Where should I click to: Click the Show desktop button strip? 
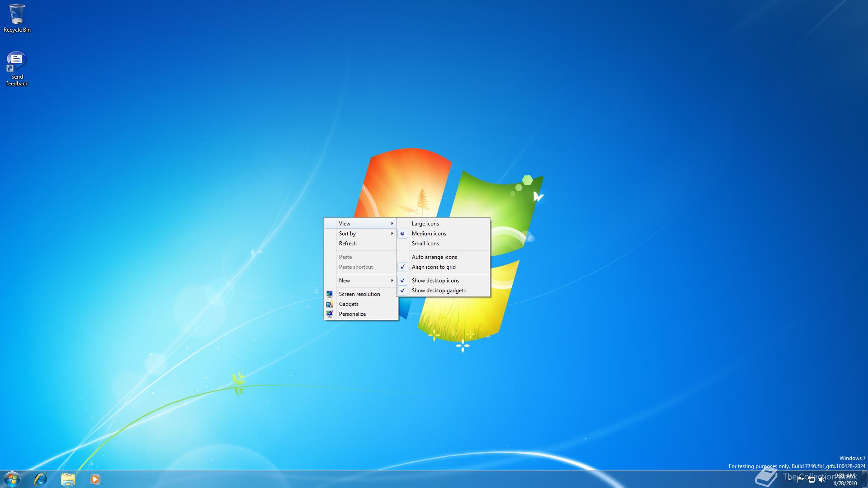(x=864, y=479)
